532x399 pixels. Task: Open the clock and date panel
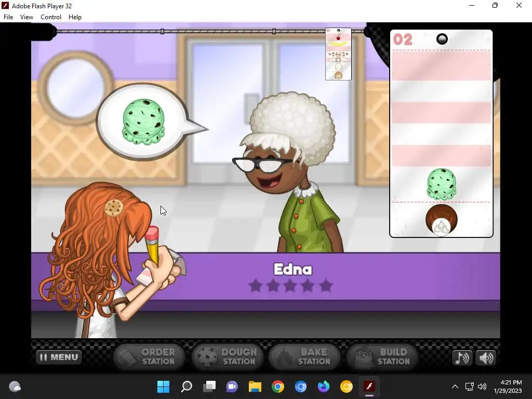[508, 387]
